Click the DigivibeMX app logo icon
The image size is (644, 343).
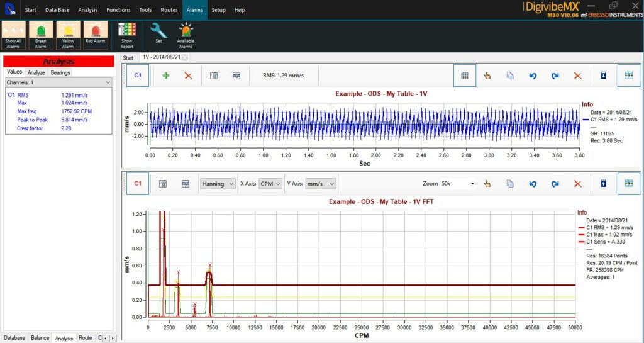10,9
